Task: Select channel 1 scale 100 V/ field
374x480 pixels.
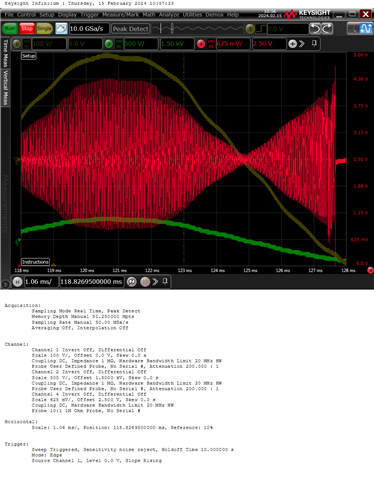Action: pos(48,44)
